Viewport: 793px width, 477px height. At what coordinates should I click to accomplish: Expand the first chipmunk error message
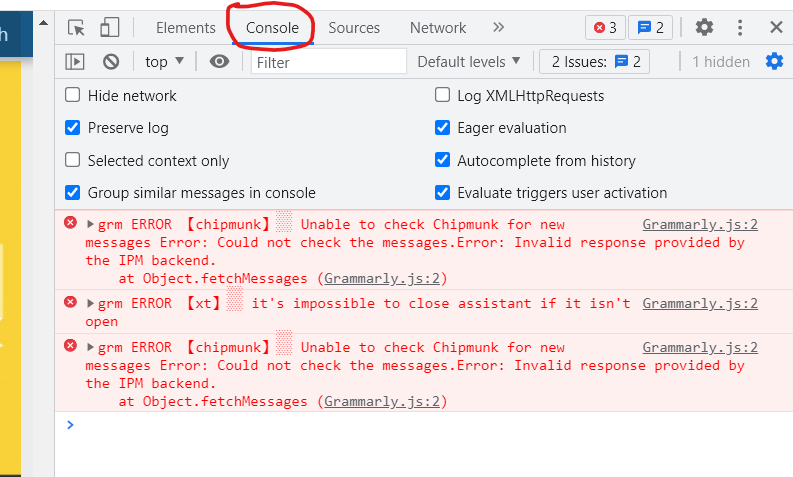(x=91, y=224)
